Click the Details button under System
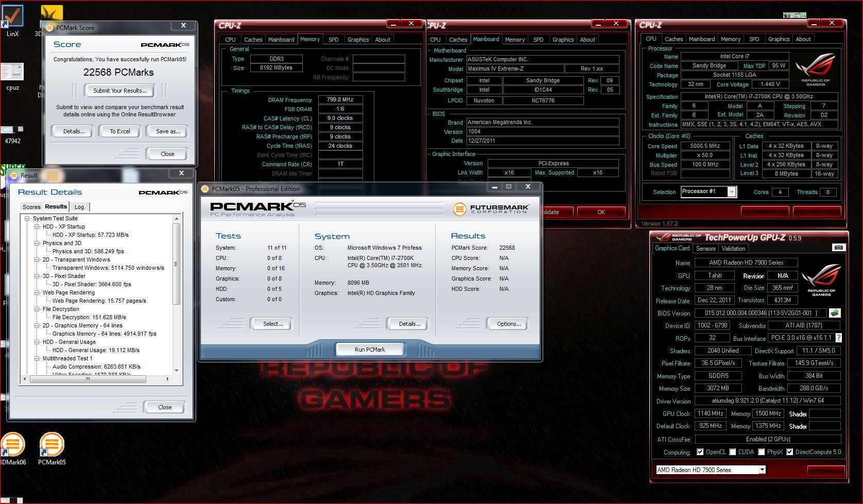 (409, 324)
